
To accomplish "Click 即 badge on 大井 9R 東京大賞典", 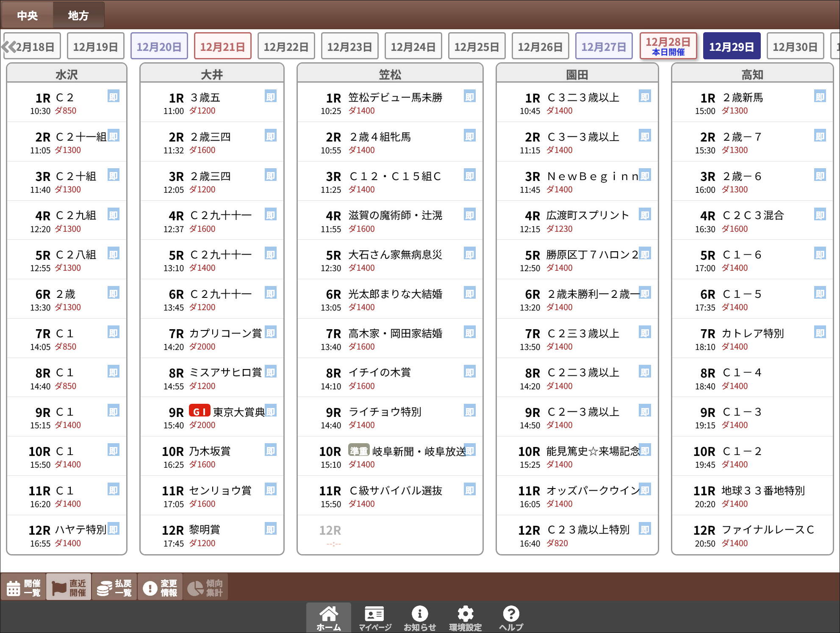I will 270,411.
